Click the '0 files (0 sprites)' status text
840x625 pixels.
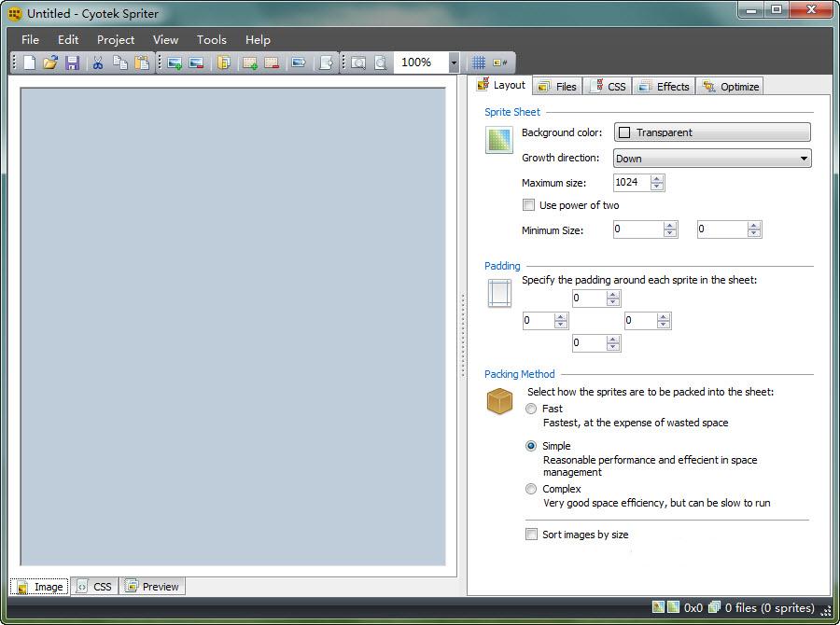coord(769,608)
